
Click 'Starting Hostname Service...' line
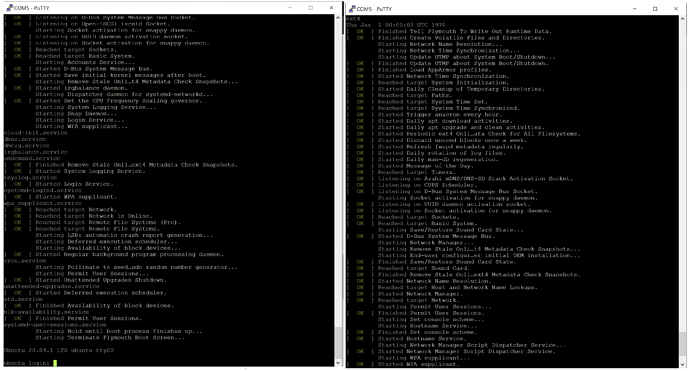tap(428, 326)
